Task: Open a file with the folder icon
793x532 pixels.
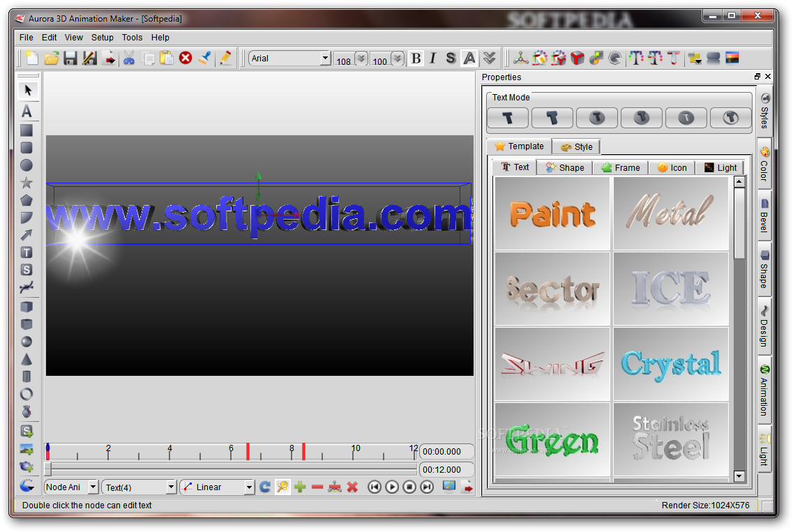Action: 51,58
